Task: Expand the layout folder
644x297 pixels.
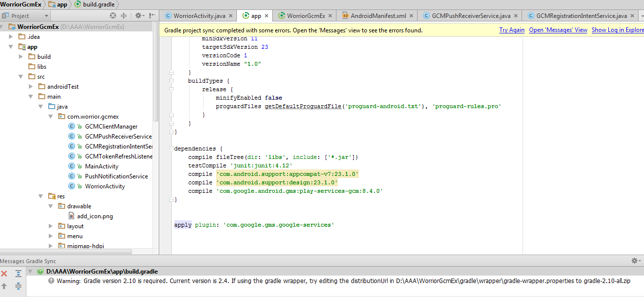Action: tap(51, 226)
